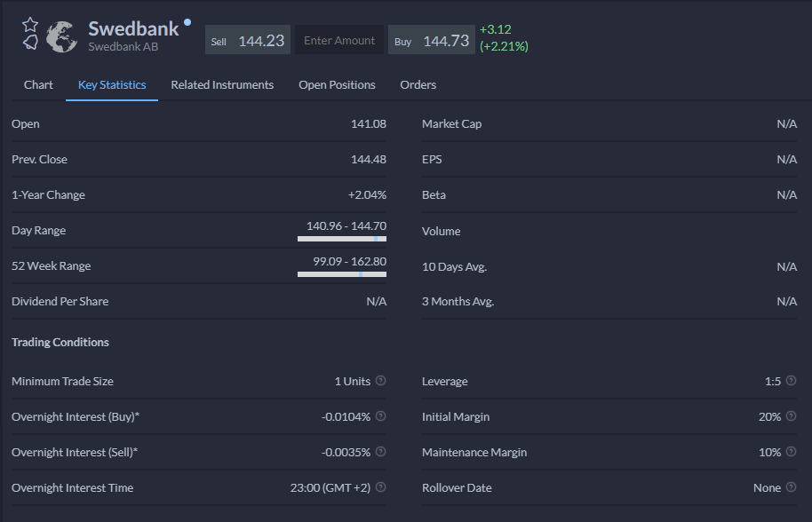Click the 52 Week Range indicator bar

tap(342, 274)
